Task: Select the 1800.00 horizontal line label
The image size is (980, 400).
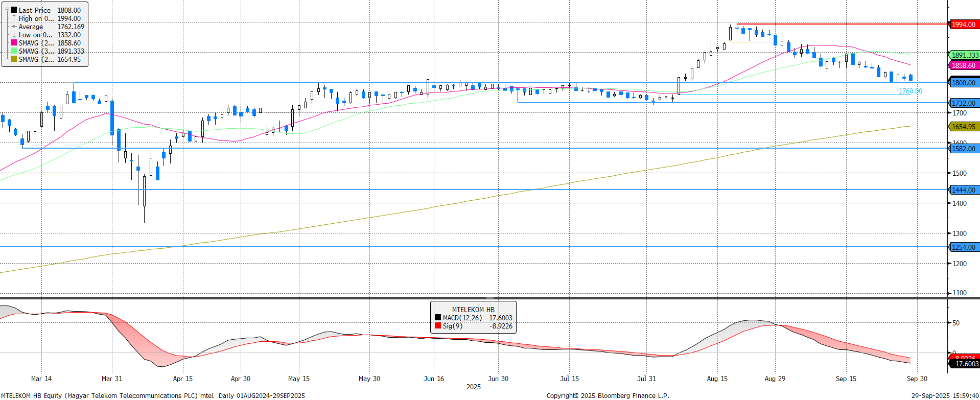Action: [963, 83]
